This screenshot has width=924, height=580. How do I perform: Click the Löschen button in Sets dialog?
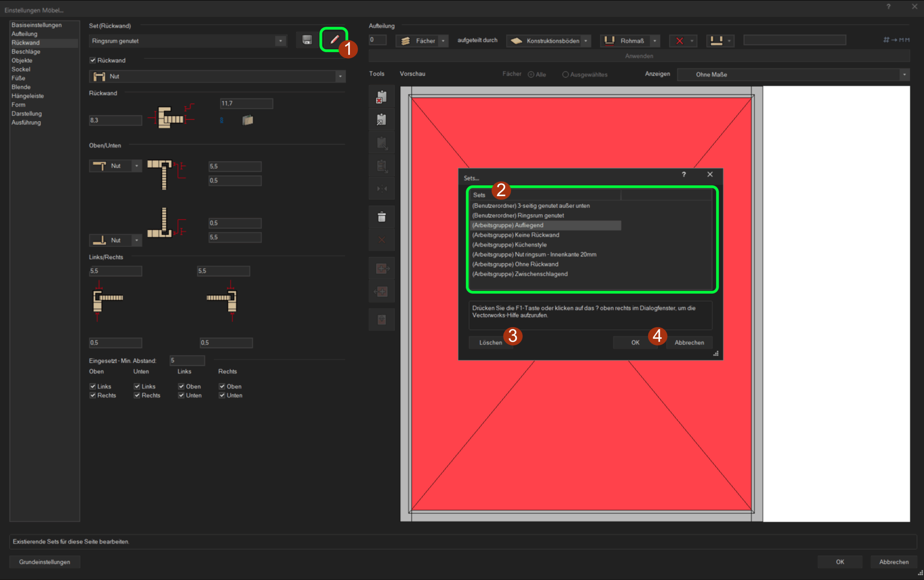(x=491, y=343)
